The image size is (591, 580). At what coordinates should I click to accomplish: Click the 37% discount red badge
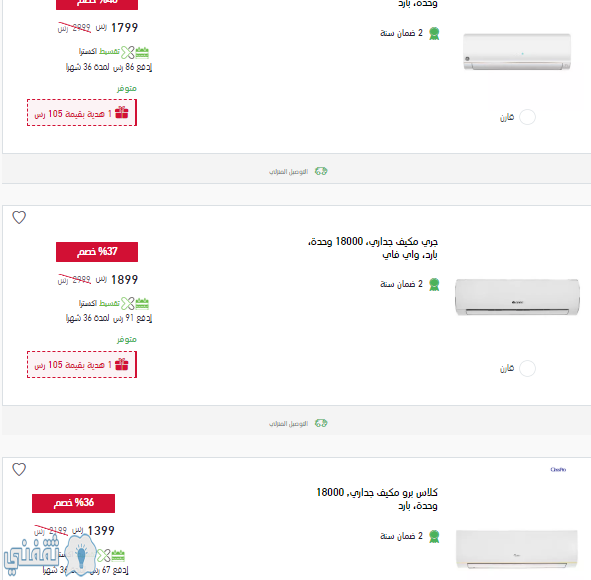97,252
